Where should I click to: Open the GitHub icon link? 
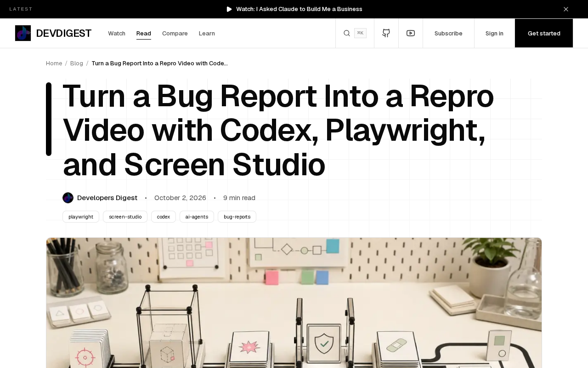[x=386, y=33]
